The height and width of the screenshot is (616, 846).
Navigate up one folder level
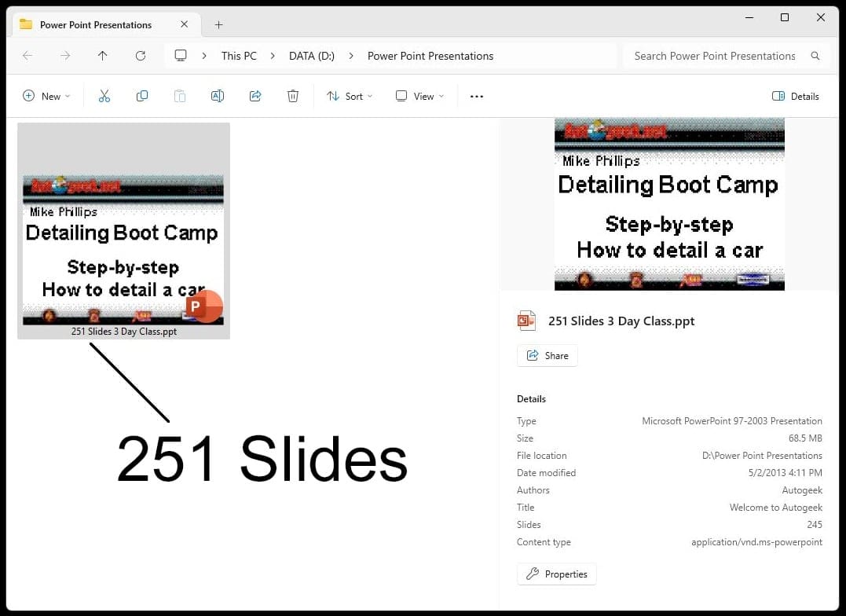pyautogui.click(x=102, y=56)
